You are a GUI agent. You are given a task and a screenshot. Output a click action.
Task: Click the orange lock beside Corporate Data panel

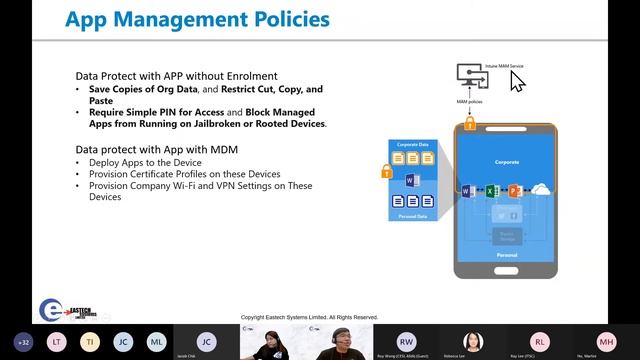coord(387,171)
